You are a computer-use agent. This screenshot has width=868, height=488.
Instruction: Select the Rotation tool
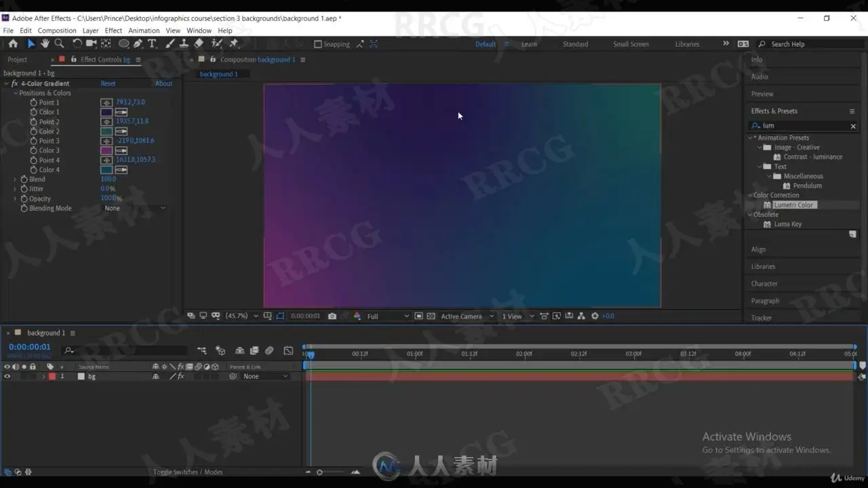[77, 43]
